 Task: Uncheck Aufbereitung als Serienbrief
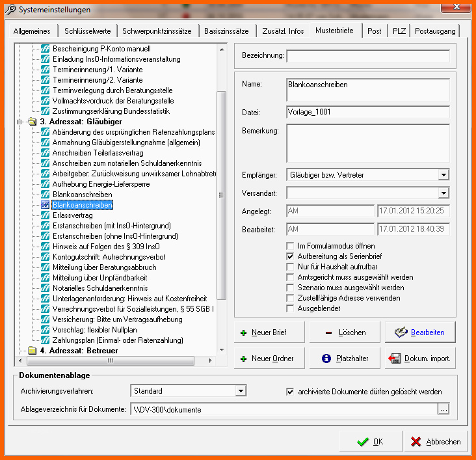click(290, 256)
